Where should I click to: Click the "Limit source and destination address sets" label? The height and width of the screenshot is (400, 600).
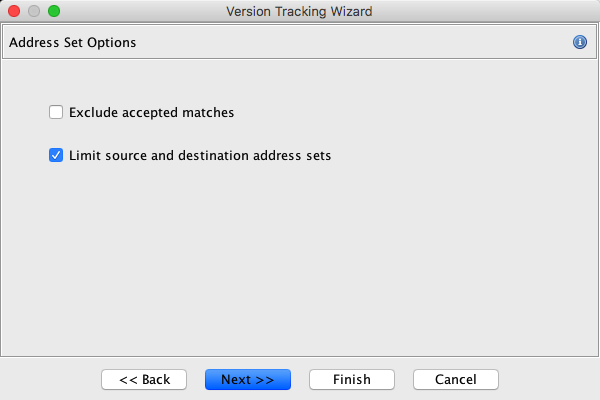point(200,155)
